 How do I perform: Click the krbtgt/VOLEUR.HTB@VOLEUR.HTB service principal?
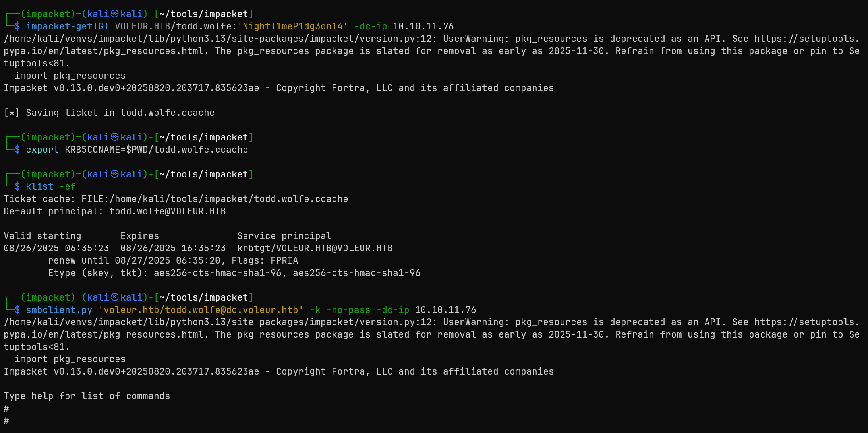click(315, 248)
